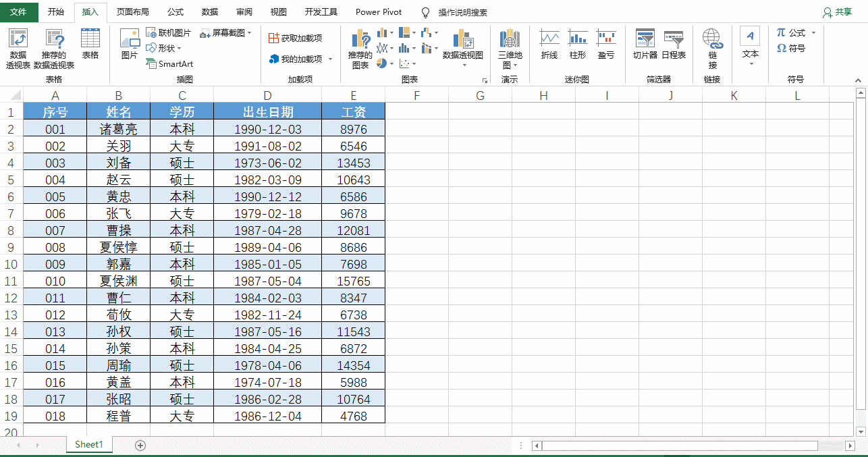The image size is (868, 457).
Task: Click vertical scrollbar down arrow
Action: click(x=860, y=431)
